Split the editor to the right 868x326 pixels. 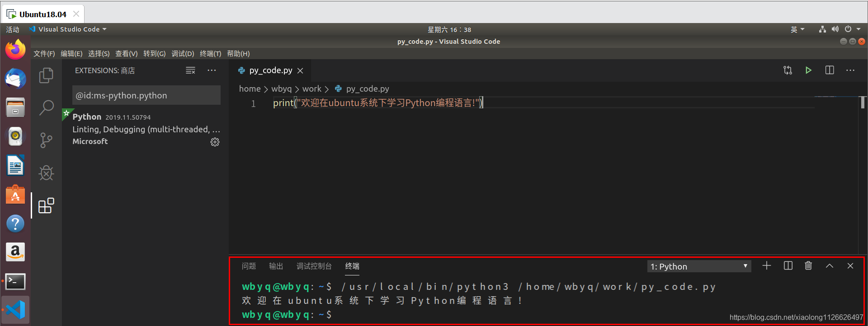coord(830,70)
